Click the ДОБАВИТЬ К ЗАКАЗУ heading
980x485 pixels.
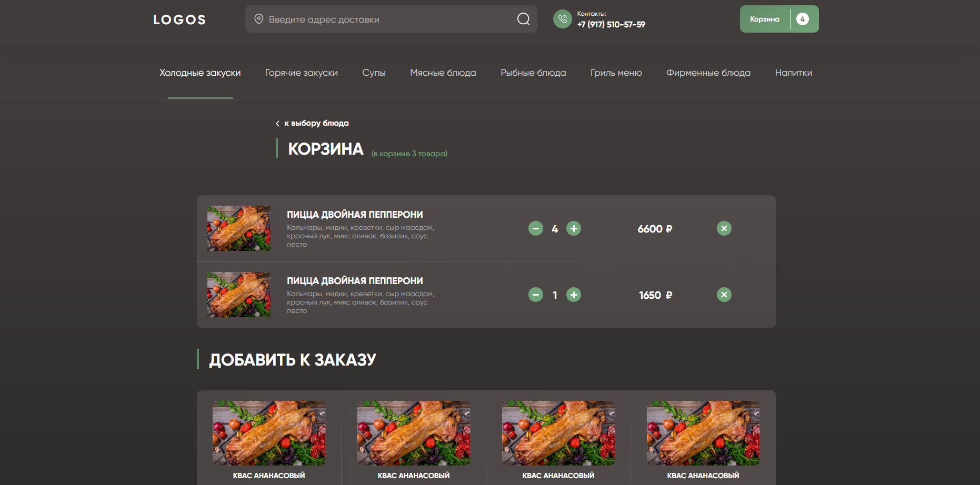[293, 360]
